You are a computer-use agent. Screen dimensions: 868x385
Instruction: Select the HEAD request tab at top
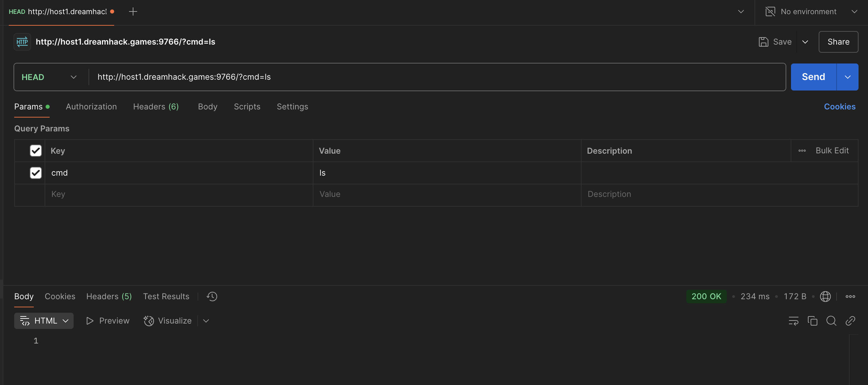click(x=61, y=11)
